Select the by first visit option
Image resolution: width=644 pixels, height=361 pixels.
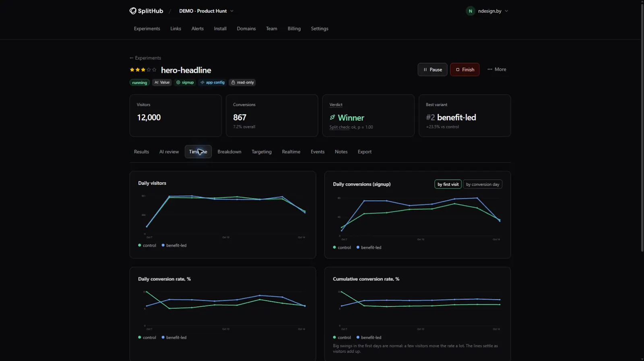(x=448, y=184)
